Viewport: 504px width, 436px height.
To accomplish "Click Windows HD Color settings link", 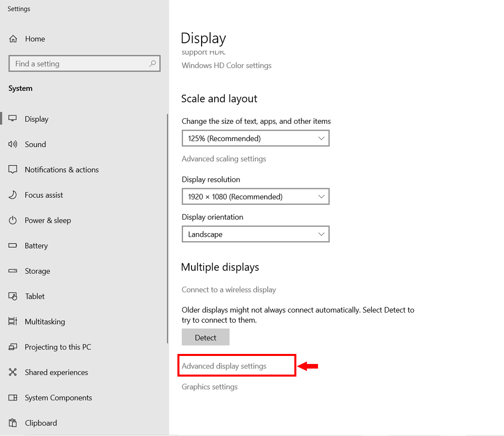I will click(x=226, y=65).
